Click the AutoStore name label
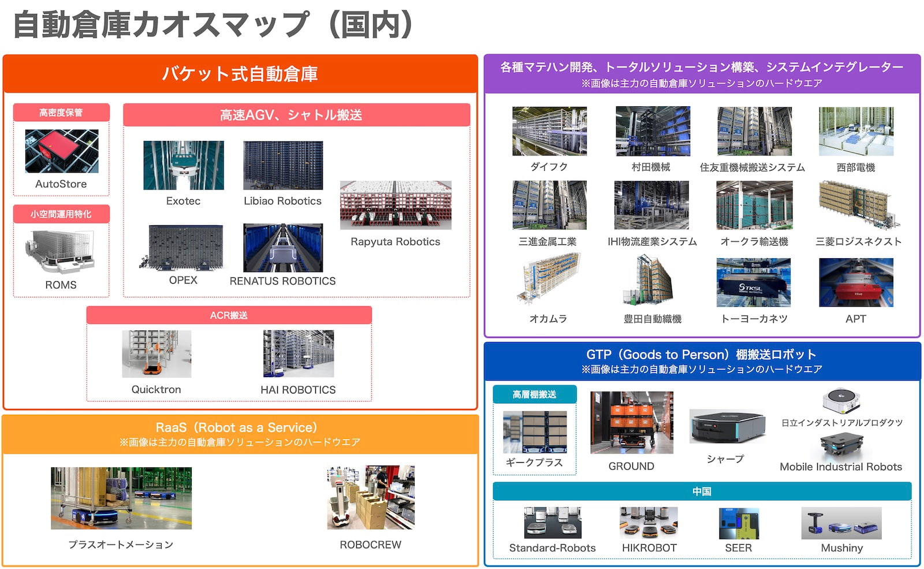This screenshot has width=924, height=569. (x=61, y=184)
